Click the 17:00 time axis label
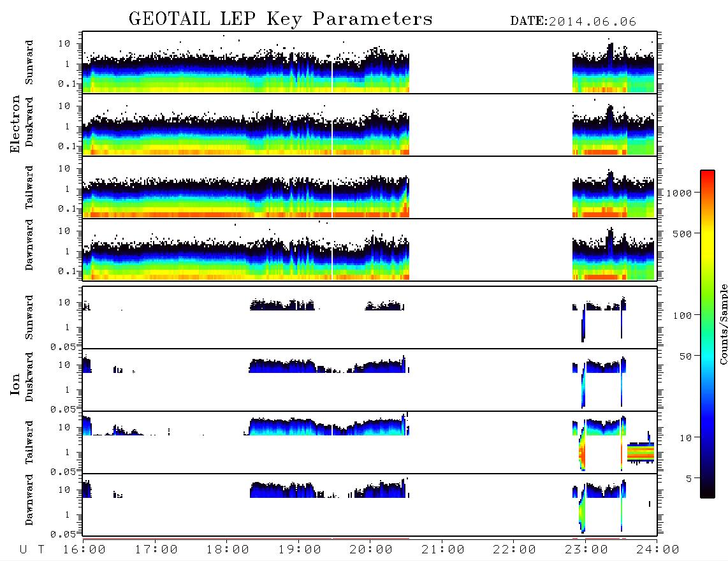The height and width of the screenshot is (561, 728). coord(156,550)
